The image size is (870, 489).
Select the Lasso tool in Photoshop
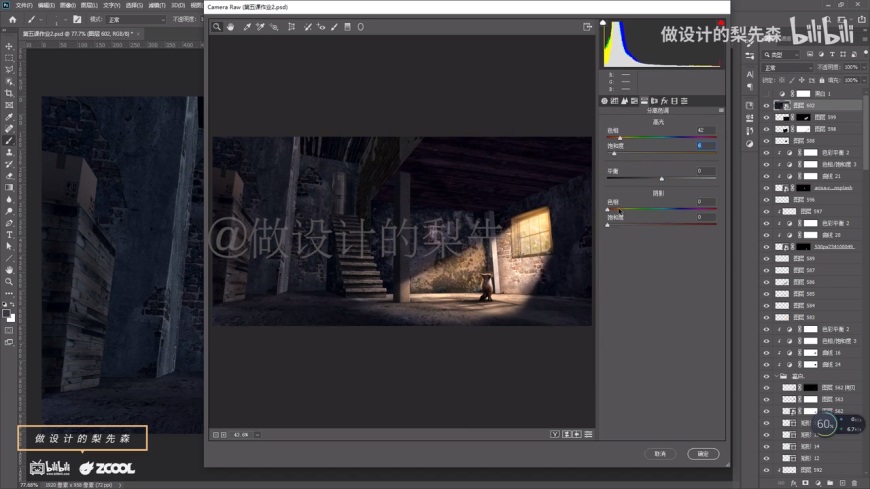click(9, 69)
